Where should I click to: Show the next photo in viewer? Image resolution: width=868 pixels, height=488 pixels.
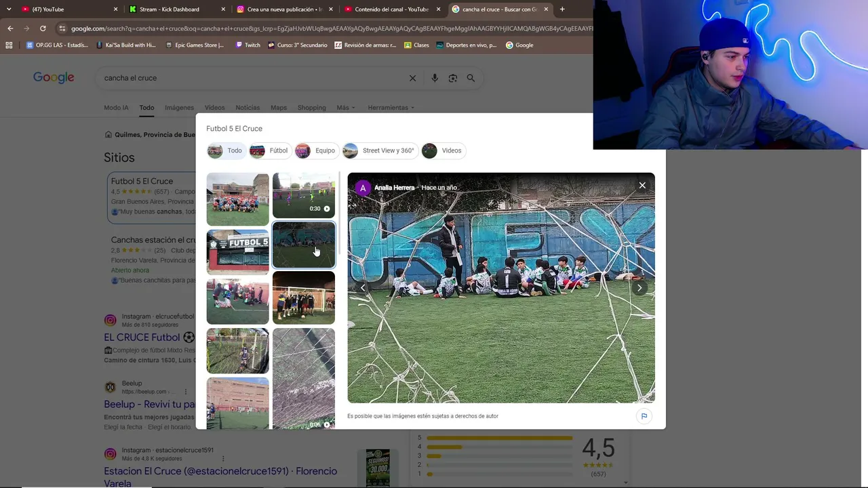pyautogui.click(x=639, y=288)
